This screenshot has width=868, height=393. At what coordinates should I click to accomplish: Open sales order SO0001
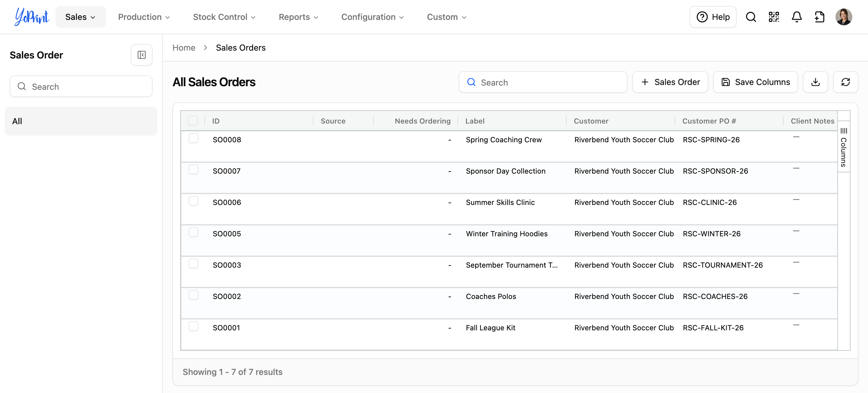click(x=226, y=328)
